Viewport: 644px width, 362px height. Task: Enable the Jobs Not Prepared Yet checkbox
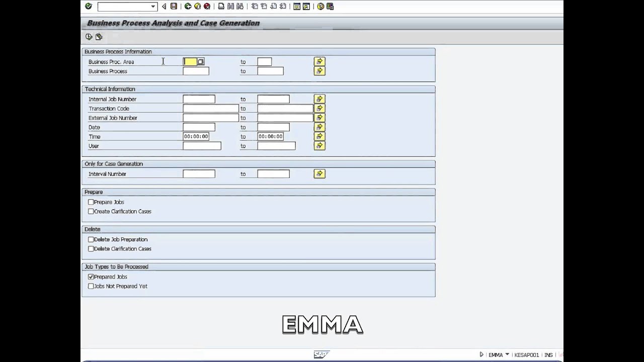coord(91,287)
